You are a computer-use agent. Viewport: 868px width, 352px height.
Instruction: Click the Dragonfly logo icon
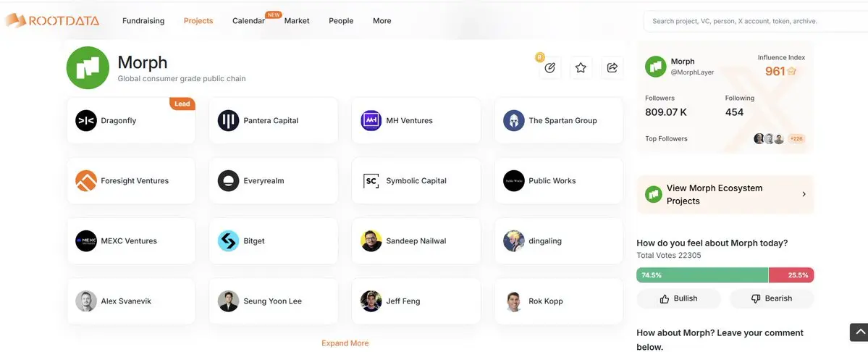pos(86,121)
